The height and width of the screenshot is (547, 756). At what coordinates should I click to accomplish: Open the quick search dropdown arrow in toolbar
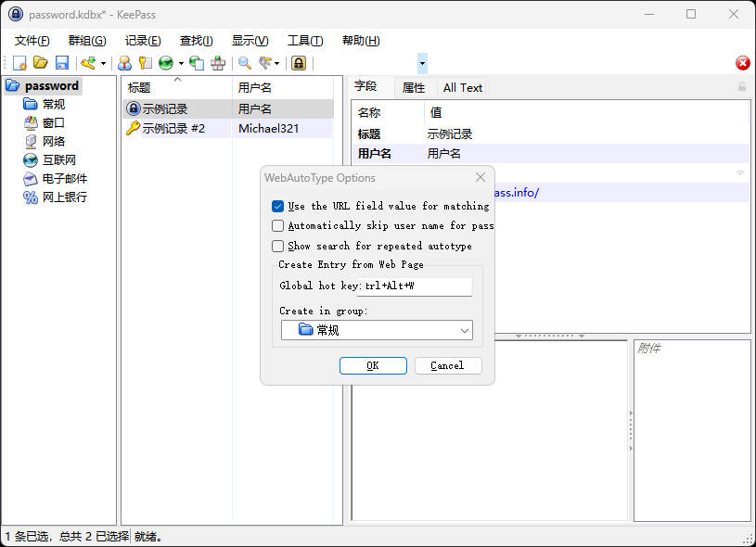[423, 64]
